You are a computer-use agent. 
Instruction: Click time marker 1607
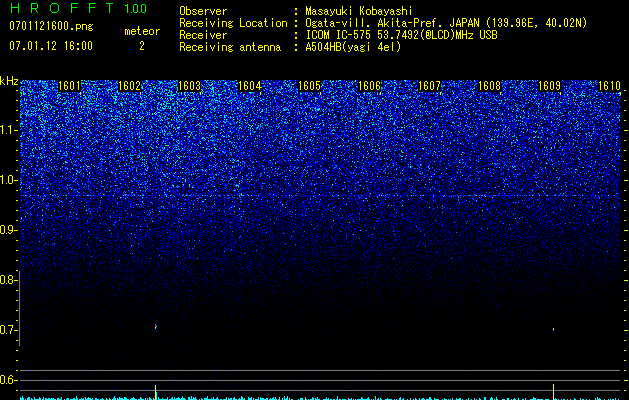(430, 86)
